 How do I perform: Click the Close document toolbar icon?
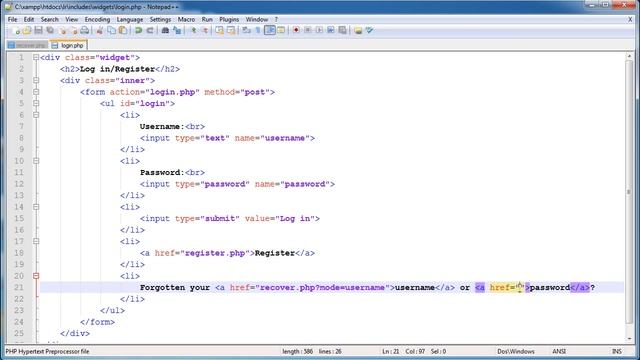[x=62, y=31]
